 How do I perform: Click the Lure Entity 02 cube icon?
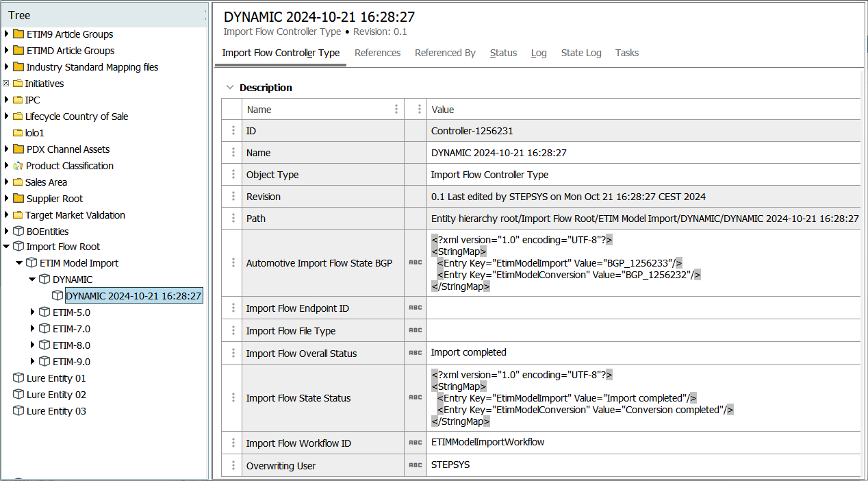click(x=18, y=395)
